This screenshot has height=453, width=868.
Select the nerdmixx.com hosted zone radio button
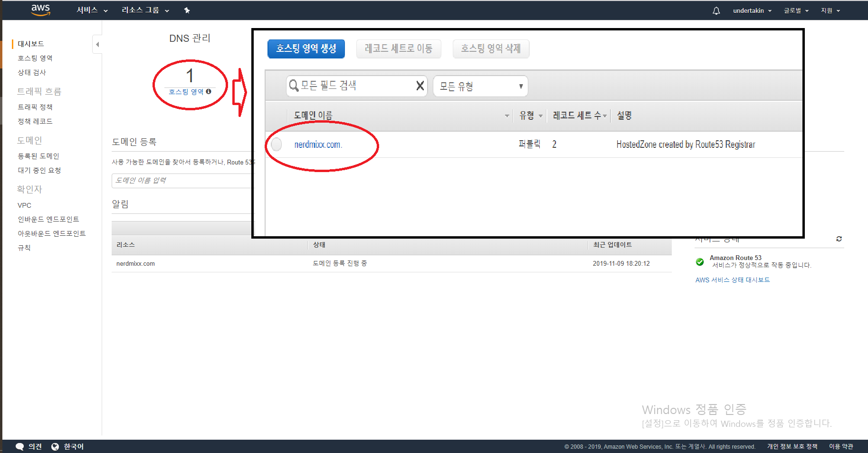pos(276,144)
